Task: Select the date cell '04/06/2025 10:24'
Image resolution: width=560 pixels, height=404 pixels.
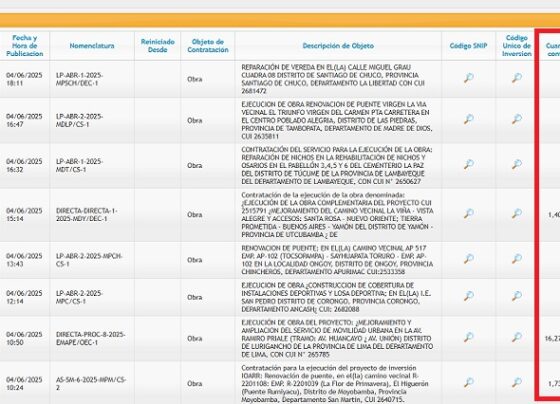Action: pyautogui.click(x=24, y=383)
